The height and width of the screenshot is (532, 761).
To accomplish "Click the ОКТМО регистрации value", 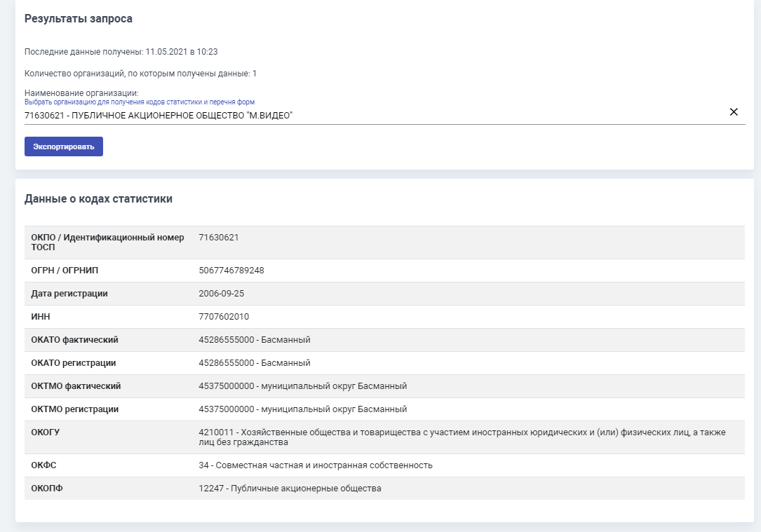I will (303, 409).
